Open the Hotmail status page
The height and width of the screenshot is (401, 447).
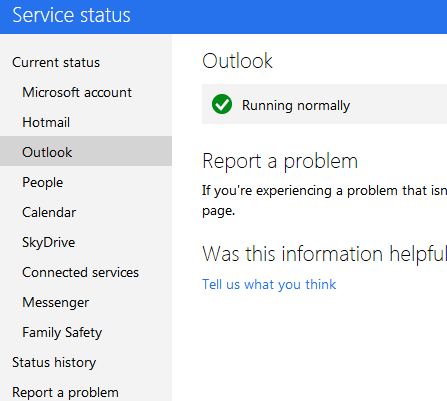click(46, 122)
